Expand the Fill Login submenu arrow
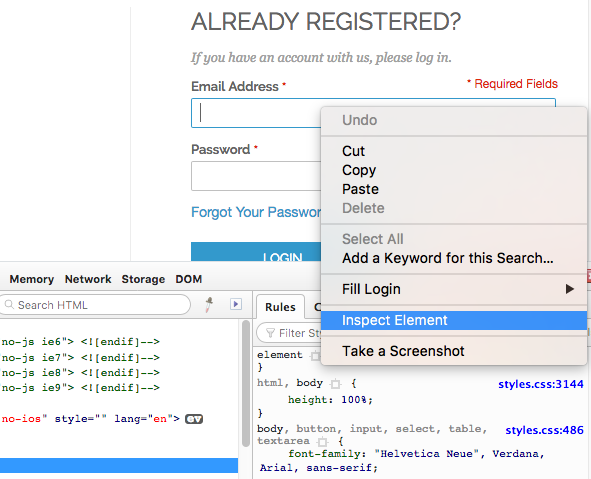591x479 pixels. pyautogui.click(x=570, y=289)
